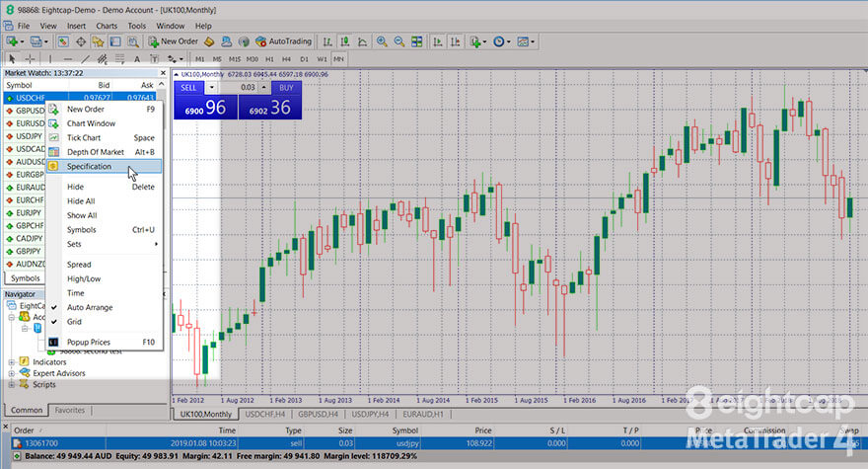Toggle chart shift icon
Image resolution: width=868 pixels, height=469 pixels.
click(455, 41)
